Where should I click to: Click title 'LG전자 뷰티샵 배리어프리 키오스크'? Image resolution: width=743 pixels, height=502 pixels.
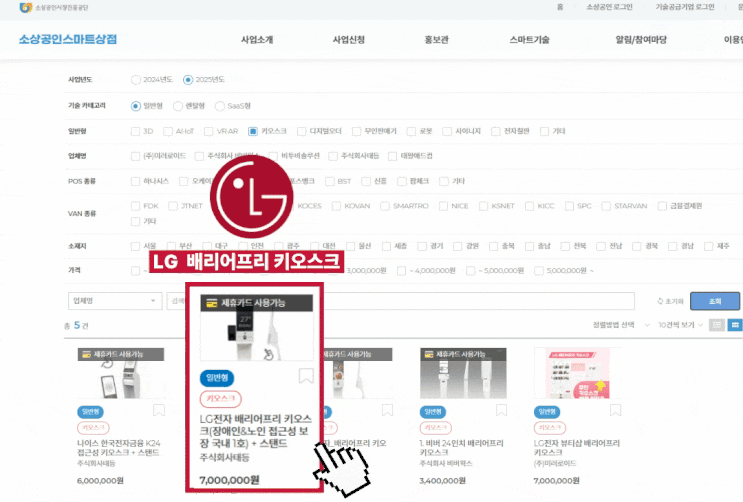[x=577, y=448]
